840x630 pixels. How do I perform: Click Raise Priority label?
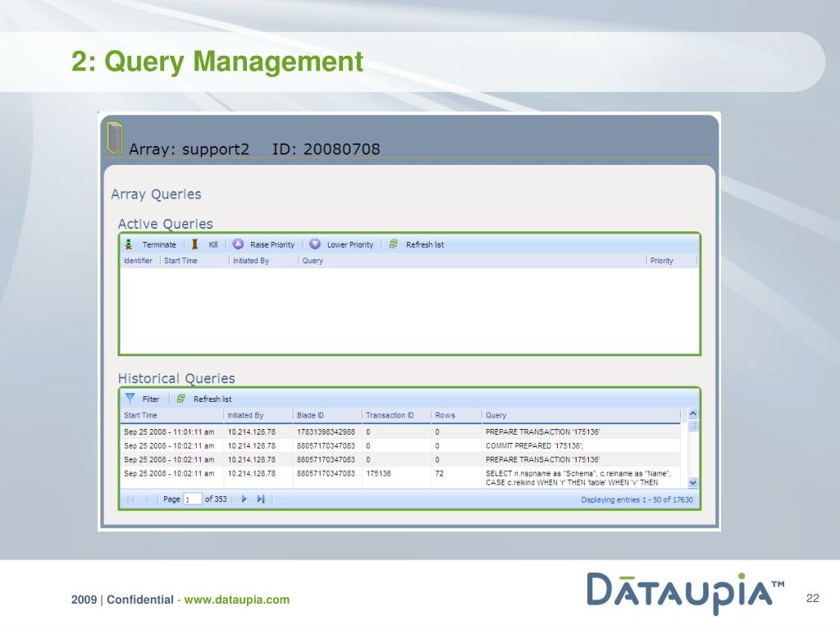click(x=272, y=244)
